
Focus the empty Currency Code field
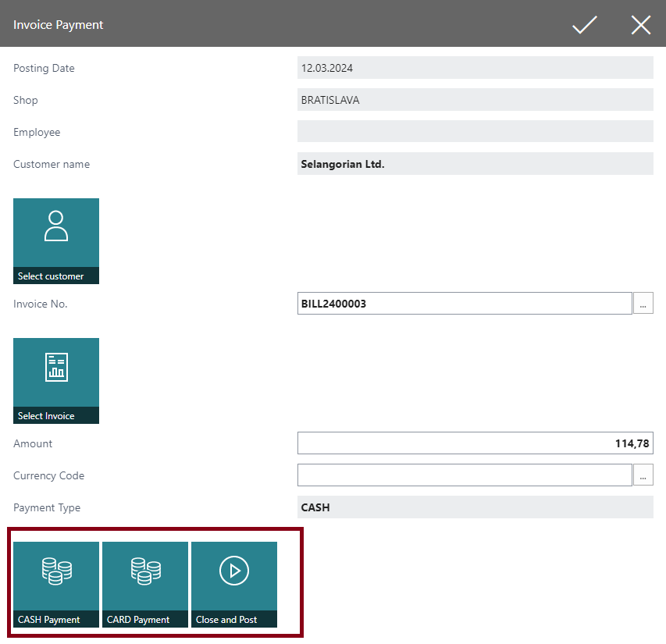[465, 475]
